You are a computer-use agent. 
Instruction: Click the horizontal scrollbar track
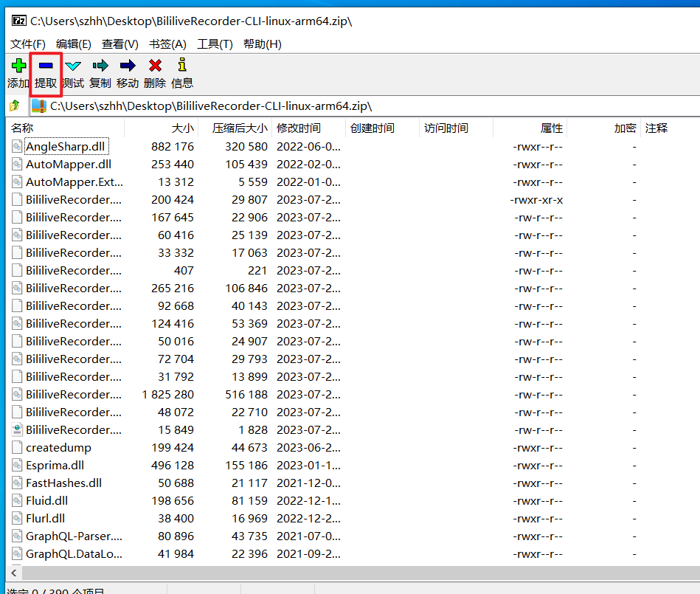361,573
